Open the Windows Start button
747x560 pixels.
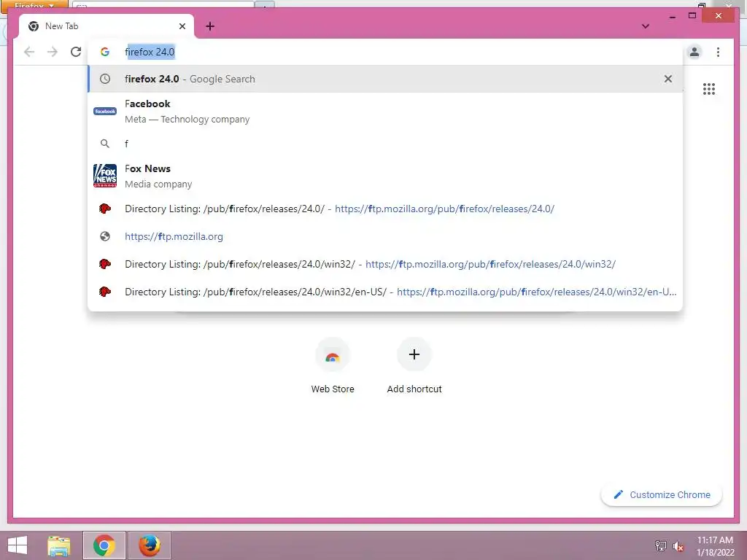18,545
